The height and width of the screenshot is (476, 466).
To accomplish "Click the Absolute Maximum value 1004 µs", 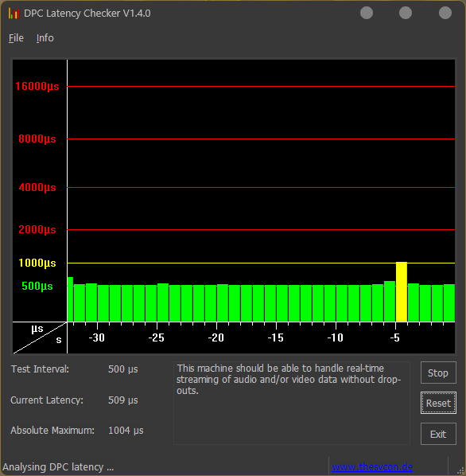I will pos(126,431).
